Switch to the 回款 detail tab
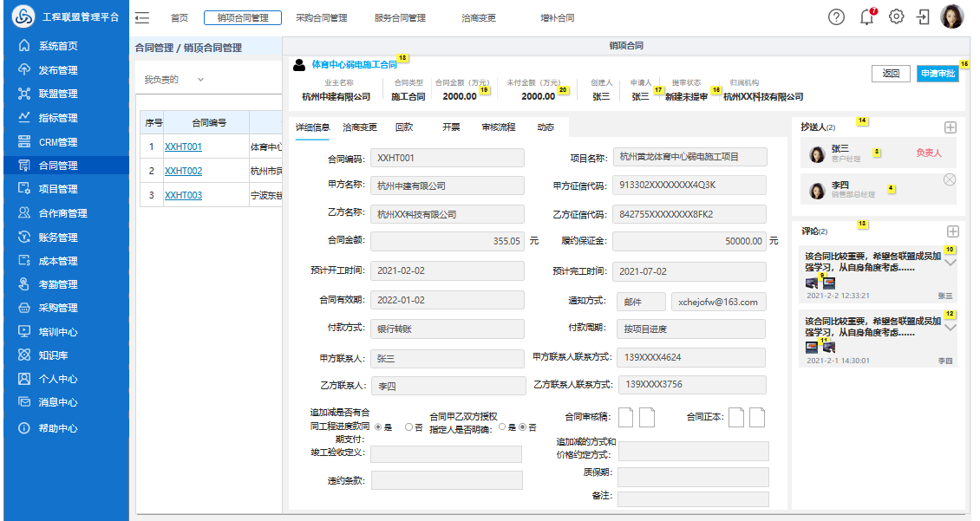Viewport: 980px width, 521px height. point(404,127)
